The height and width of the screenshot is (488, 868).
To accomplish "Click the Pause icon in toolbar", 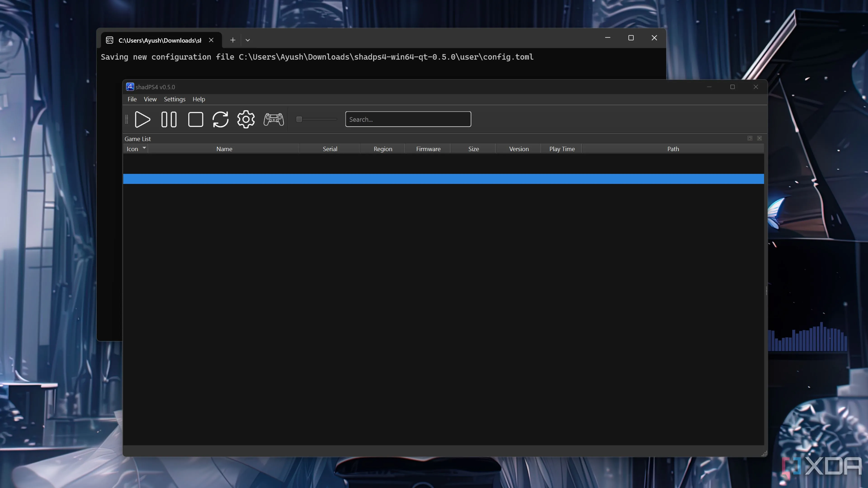I will (x=169, y=119).
